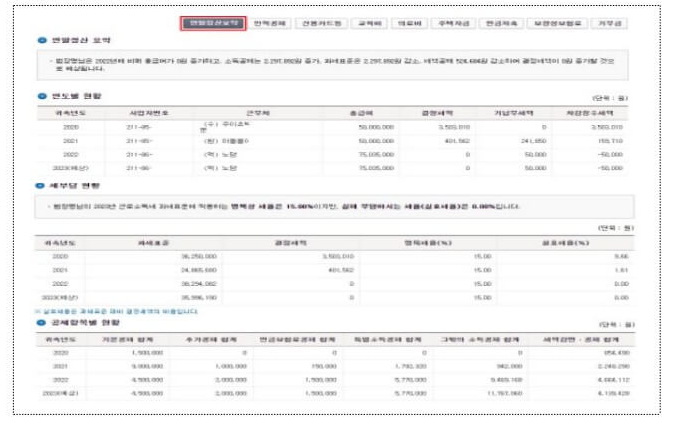Select 2023(예상) row in 연도별 현황 table

pos(332,168)
